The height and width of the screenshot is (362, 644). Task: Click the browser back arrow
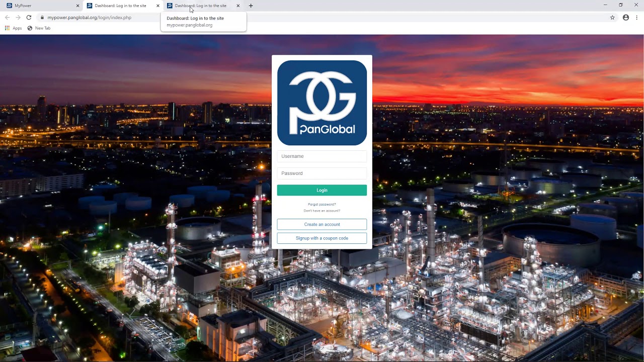click(x=7, y=17)
